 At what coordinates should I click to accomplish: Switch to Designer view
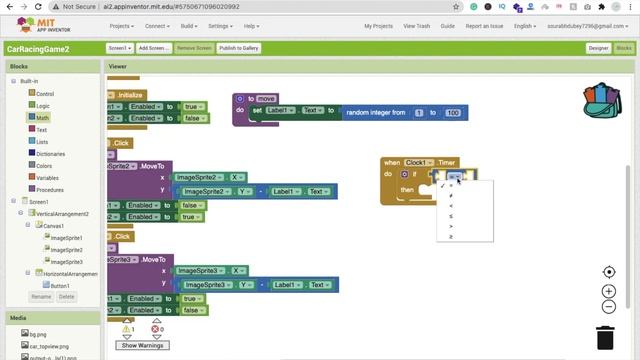(598, 48)
